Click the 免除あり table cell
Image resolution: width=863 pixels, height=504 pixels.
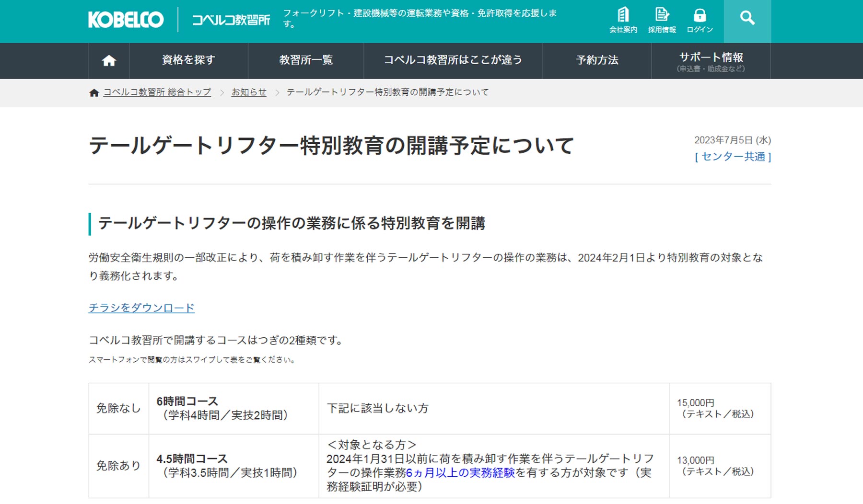pyautogui.click(x=119, y=466)
